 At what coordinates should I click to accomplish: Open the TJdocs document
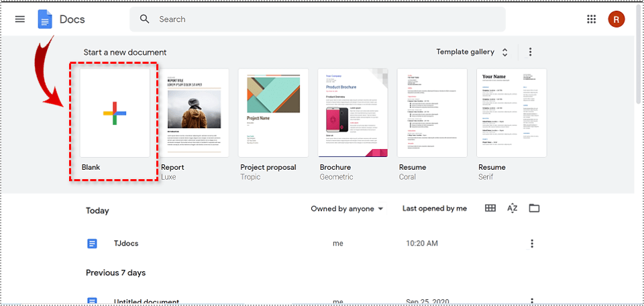pyautogui.click(x=126, y=244)
